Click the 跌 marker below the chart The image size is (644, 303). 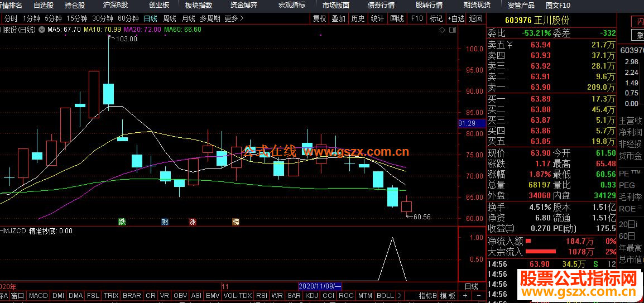pyautogui.click(x=122, y=222)
